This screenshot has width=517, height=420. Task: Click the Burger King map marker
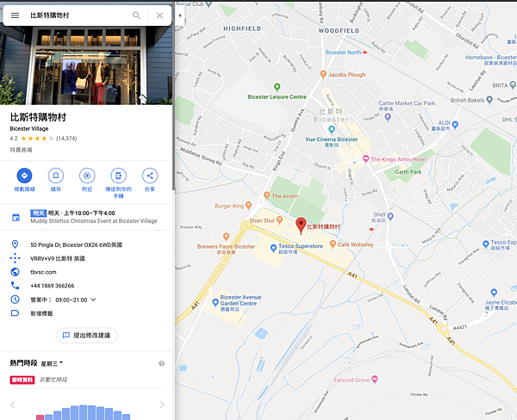[x=249, y=206]
